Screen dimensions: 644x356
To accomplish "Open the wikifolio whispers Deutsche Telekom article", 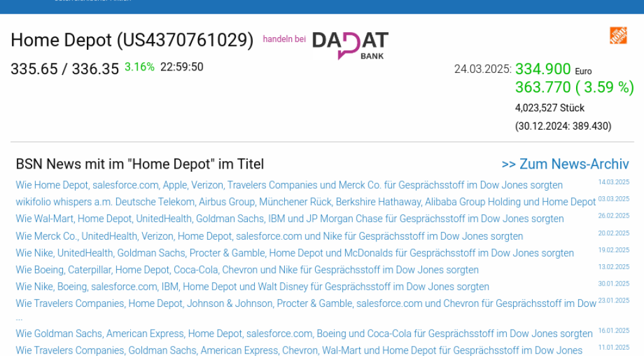I will (x=305, y=202).
